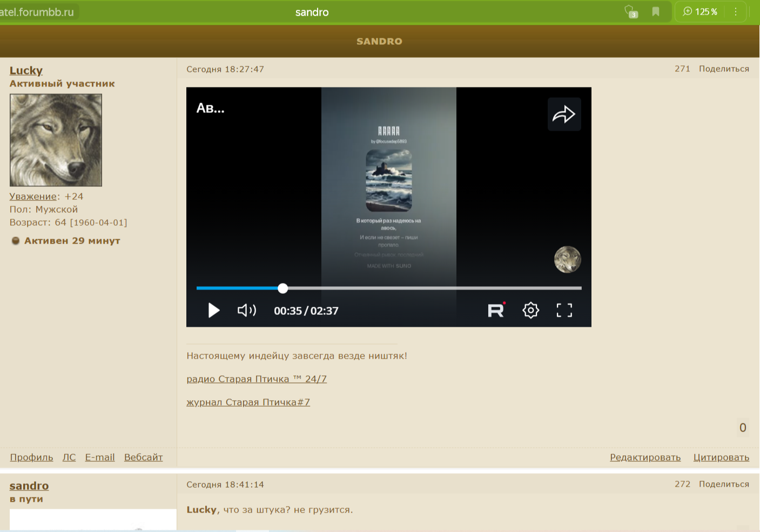Click Поделиться on post 271
The width and height of the screenshot is (760, 532).
pyautogui.click(x=724, y=69)
